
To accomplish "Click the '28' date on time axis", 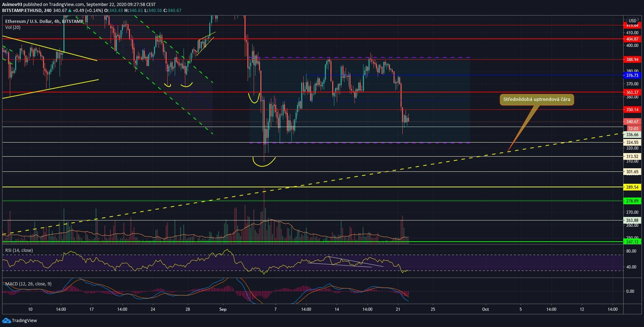I will pos(188,309).
